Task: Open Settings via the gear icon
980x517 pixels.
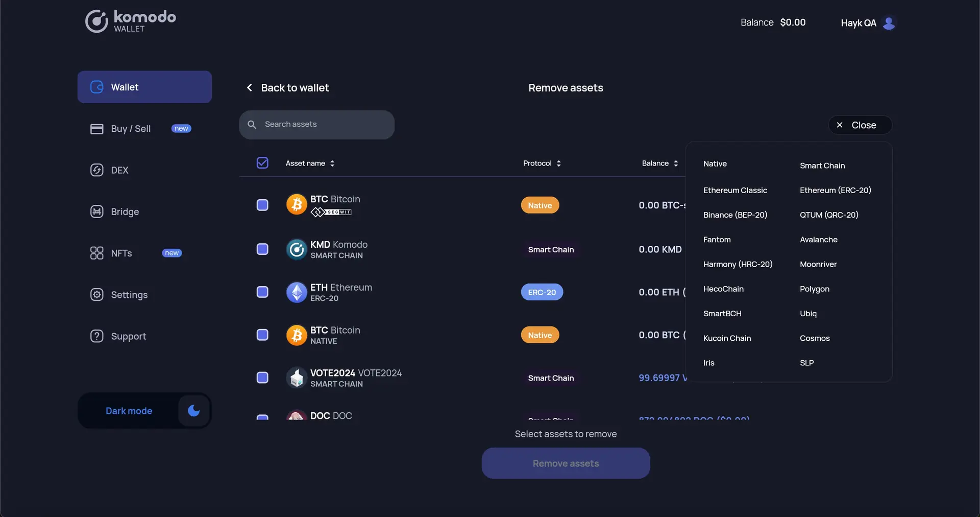Action: [x=97, y=295]
